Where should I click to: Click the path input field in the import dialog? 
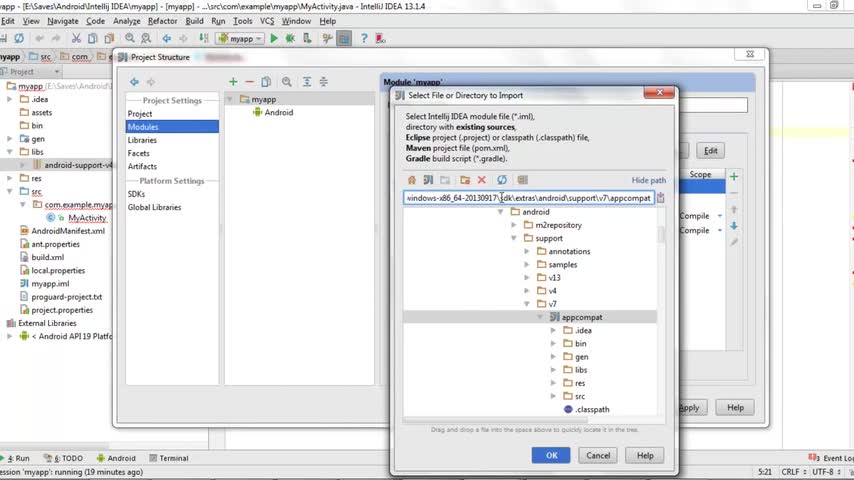[529, 198]
